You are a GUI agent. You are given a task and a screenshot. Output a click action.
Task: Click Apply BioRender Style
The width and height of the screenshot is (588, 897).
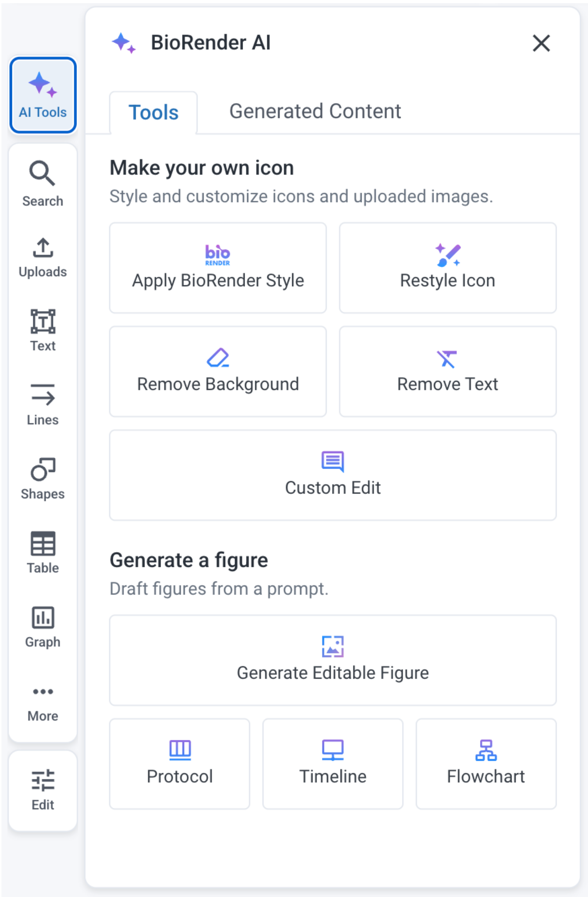click(218, 268)
